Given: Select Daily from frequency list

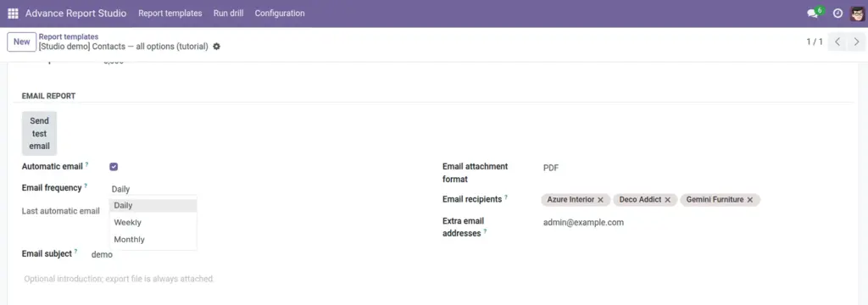Looking at the screenshot, I should click(153, 205).
